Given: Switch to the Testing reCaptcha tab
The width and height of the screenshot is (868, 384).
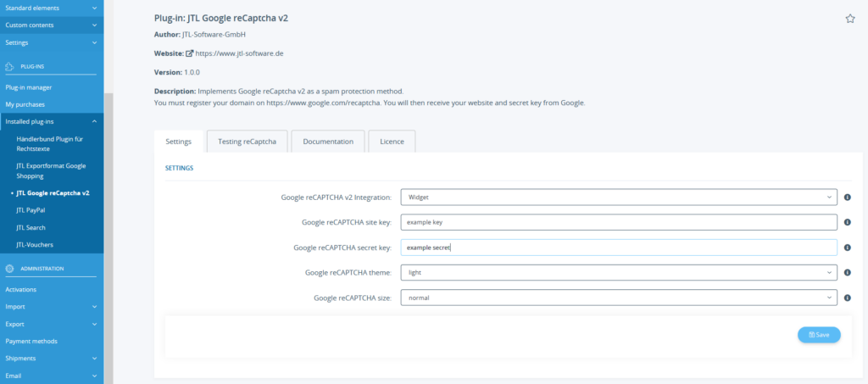Looking at the screenshot, I should (x=247, y=142).
